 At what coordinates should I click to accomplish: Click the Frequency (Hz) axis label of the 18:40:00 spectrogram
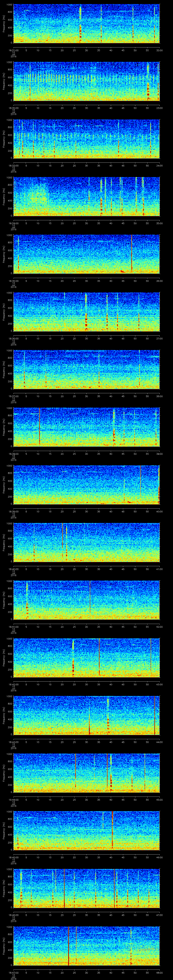pos(4,543)
